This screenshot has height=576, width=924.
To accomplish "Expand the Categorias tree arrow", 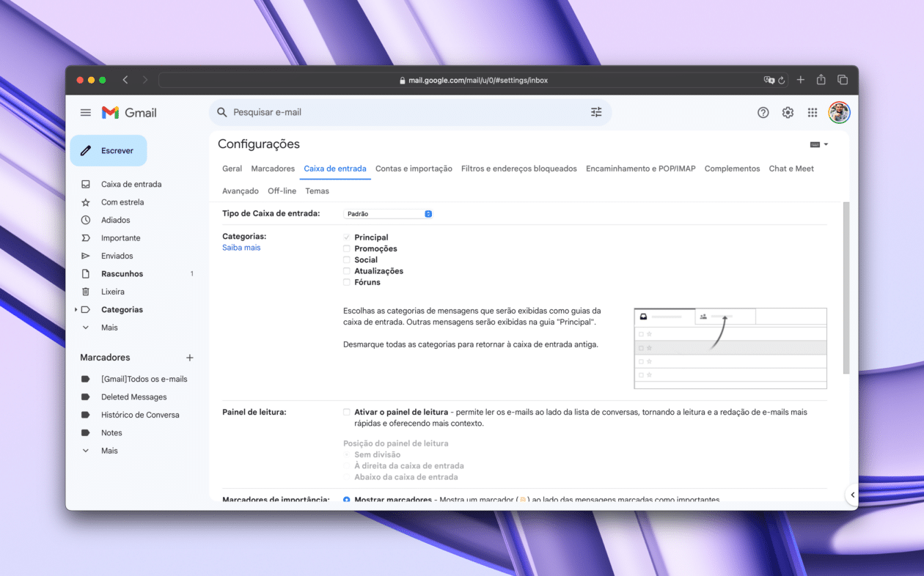I will click(76, 310).
